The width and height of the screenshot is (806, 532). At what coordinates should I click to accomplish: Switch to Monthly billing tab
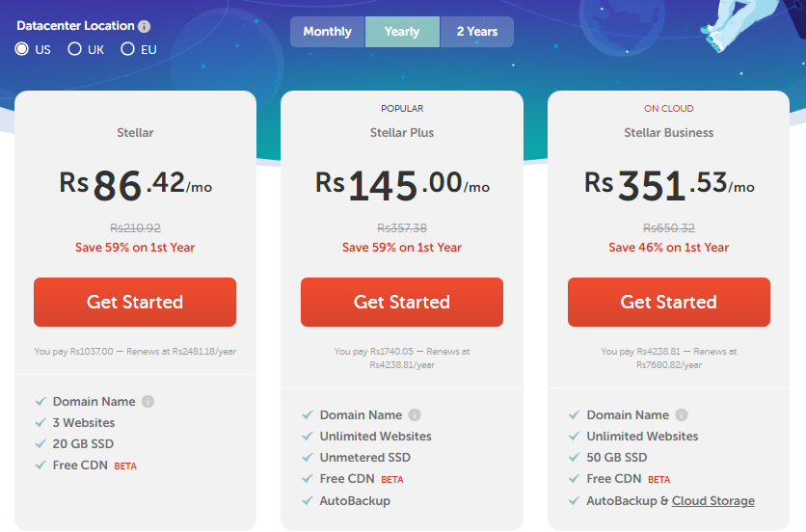coord(328,32)
